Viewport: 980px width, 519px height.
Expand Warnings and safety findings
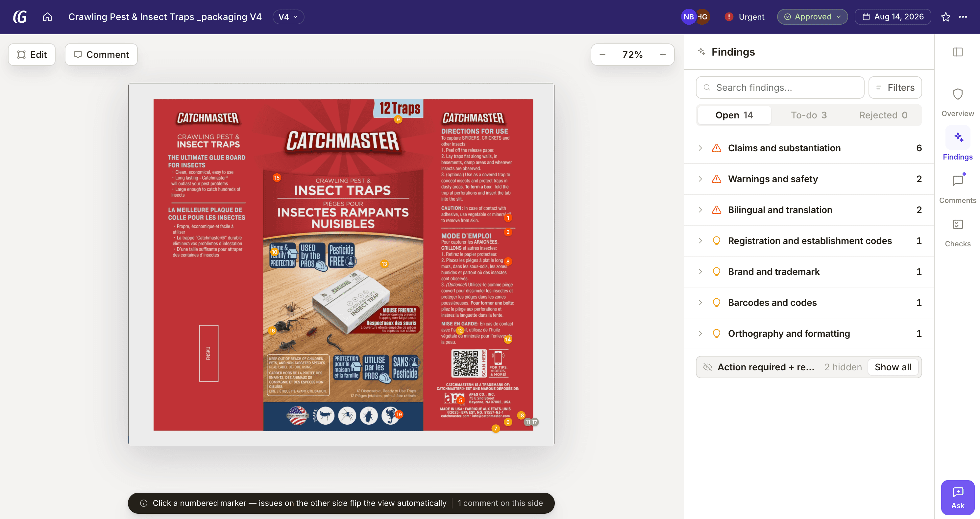point(808,179)
